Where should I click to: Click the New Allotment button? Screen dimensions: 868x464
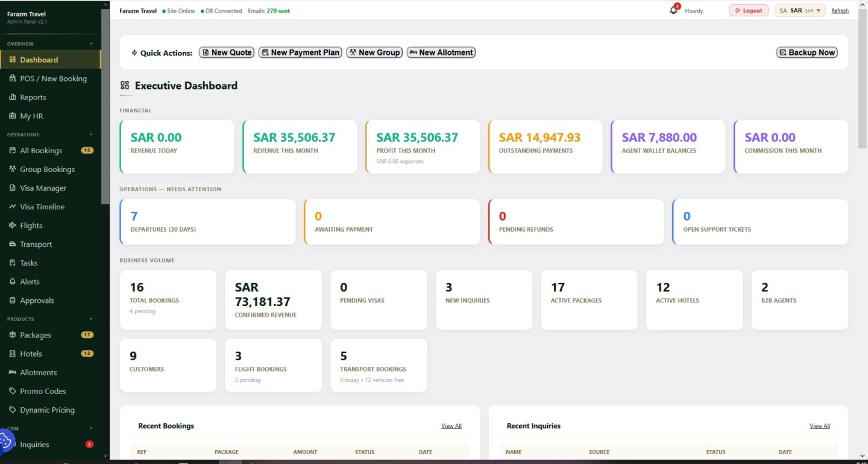[x=441, y=52]
